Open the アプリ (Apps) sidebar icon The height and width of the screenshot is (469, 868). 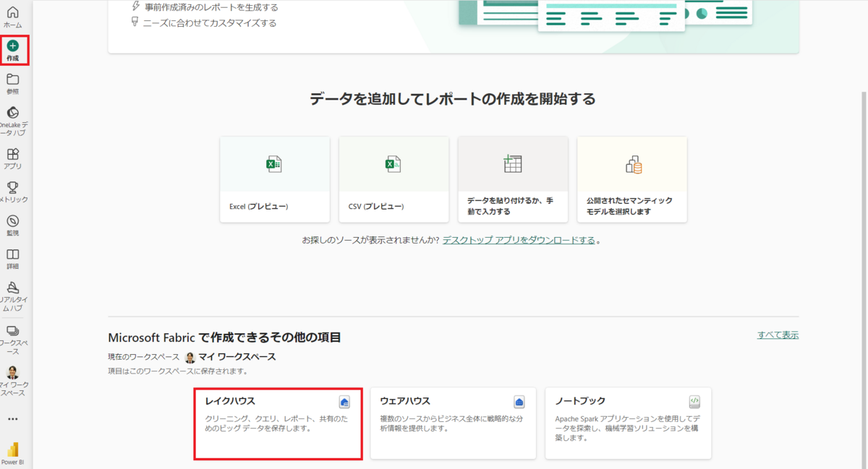[13, 154]
